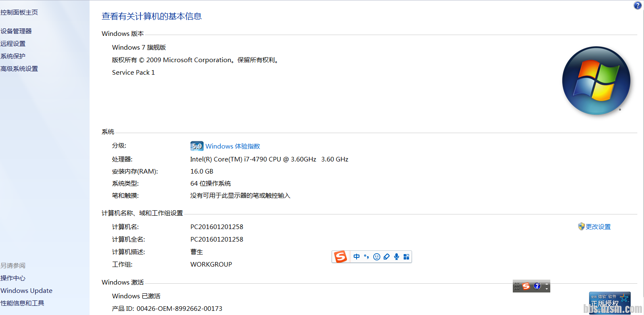This screenshot has height=315, width=644.
Task: Open 高级系统设置 in the sidebar
Action: (x=19, y=68)
